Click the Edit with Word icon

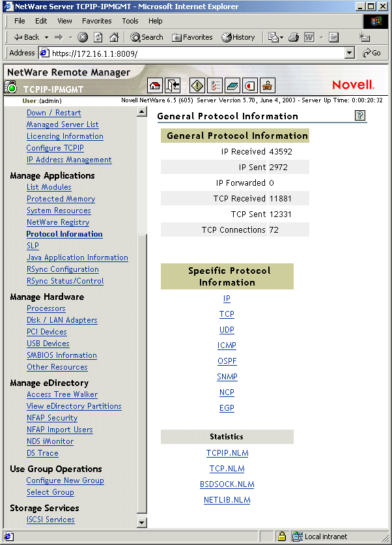[x=309, y=37]
